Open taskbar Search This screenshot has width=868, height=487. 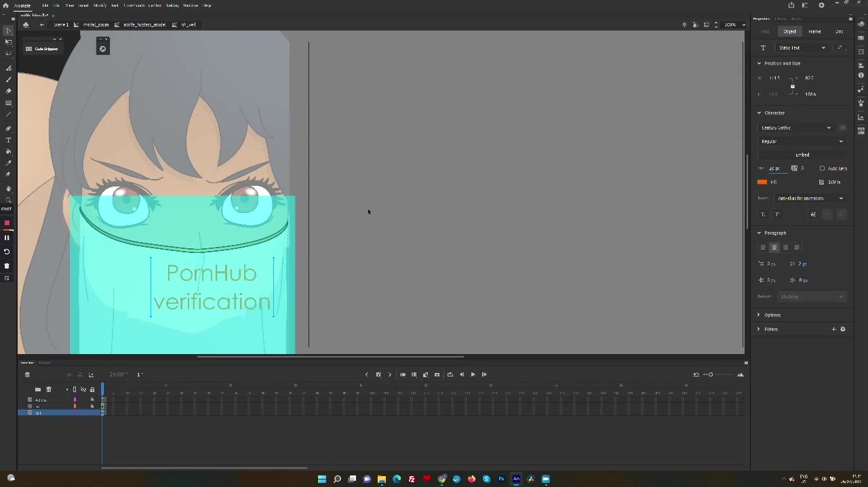tap(337, 479)
